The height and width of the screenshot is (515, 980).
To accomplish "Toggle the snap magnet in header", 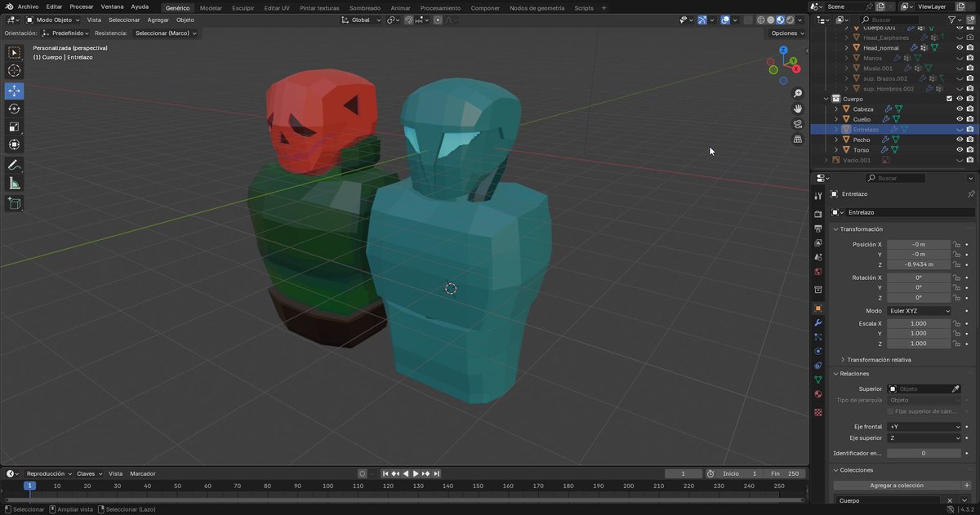I will (x=409, y=20).
